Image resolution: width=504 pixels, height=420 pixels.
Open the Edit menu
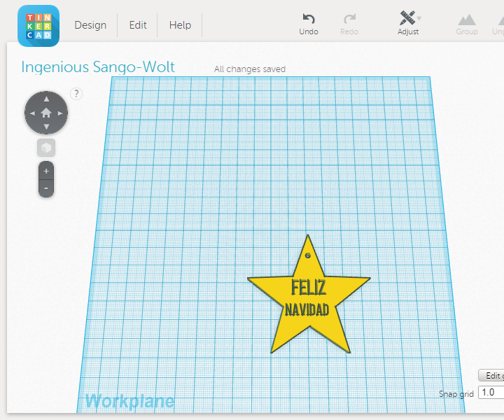point(138,25)
